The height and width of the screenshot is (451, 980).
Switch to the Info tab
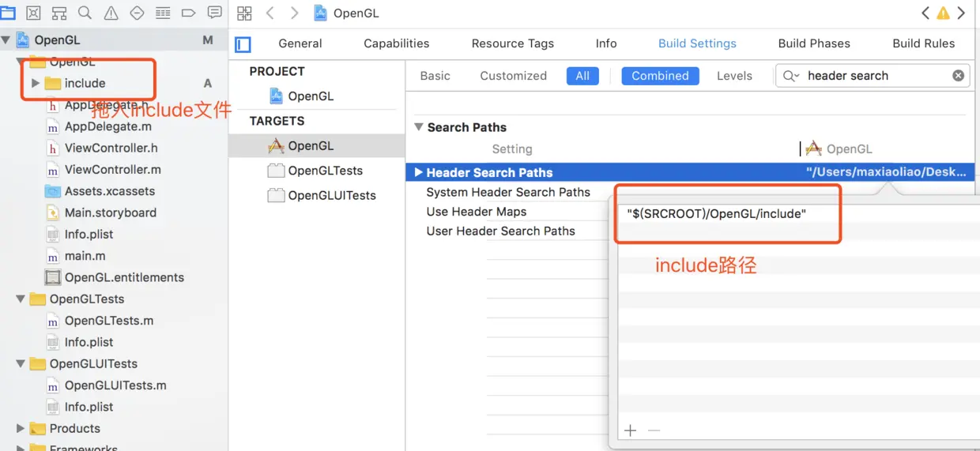tap(606, 43)
